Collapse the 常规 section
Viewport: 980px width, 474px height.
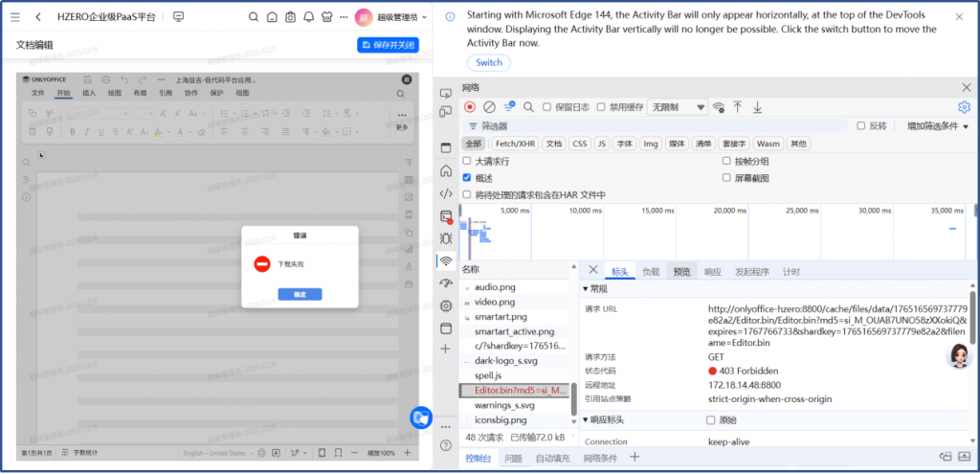pos(588,289)
